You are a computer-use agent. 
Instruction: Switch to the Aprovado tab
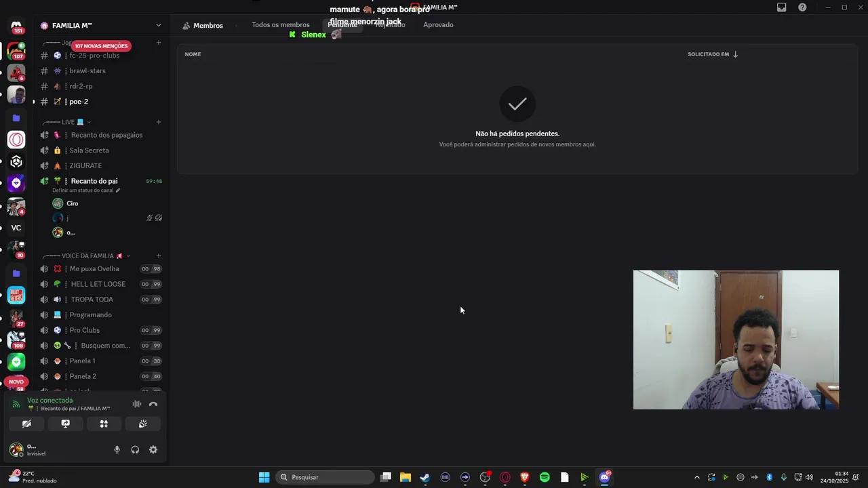(438, 24)
